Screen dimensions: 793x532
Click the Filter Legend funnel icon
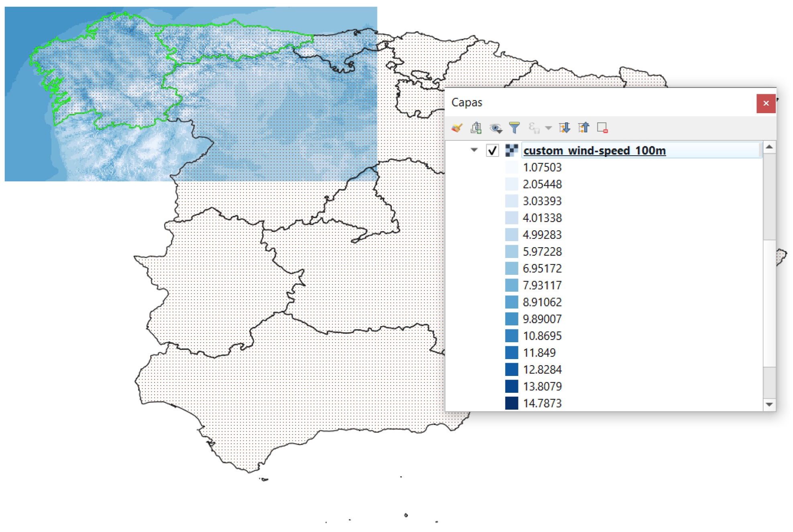click(x=514, y=128)
